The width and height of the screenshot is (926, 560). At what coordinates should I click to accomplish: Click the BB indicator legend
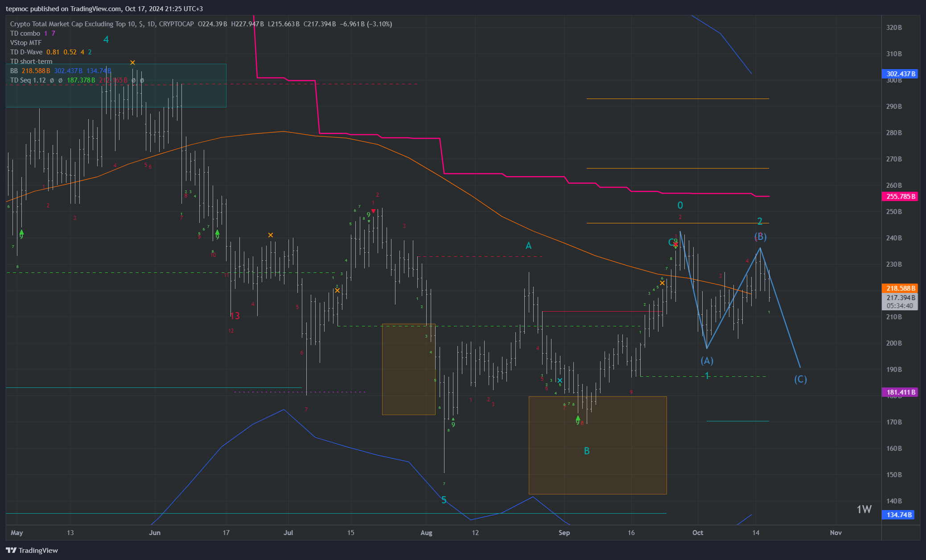coord(61,71)
